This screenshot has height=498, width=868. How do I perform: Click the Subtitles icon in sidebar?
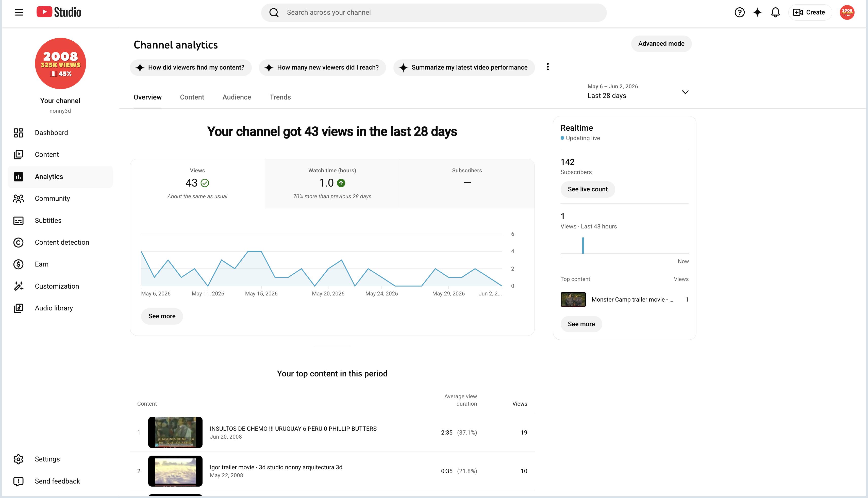pyautogui.click(x=19, y=221)
